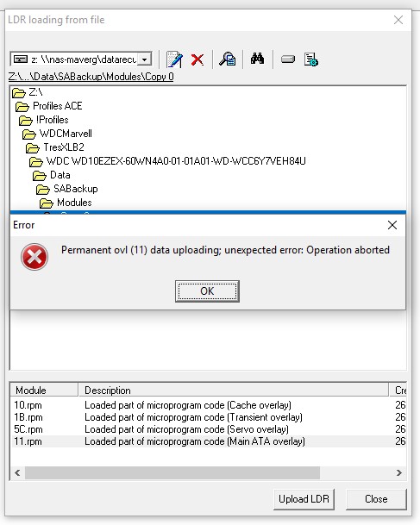420x525 pixels.
Task: Click OK in the Error dialog
Action: pos(207,291)
